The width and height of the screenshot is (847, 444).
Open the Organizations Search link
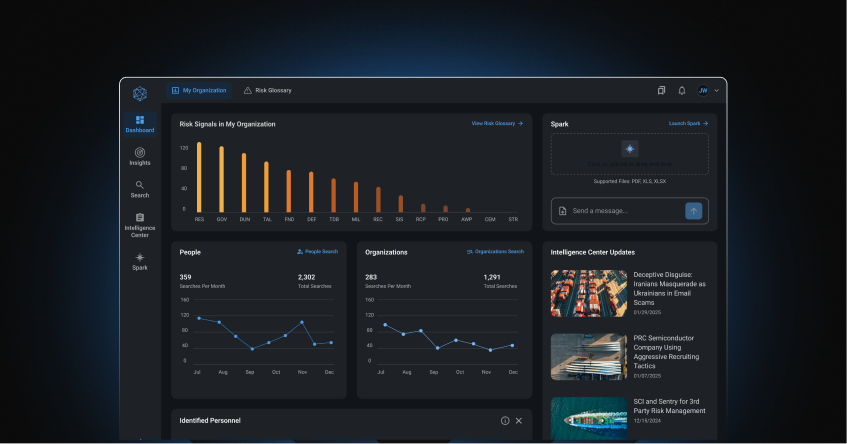pos(495,252)
